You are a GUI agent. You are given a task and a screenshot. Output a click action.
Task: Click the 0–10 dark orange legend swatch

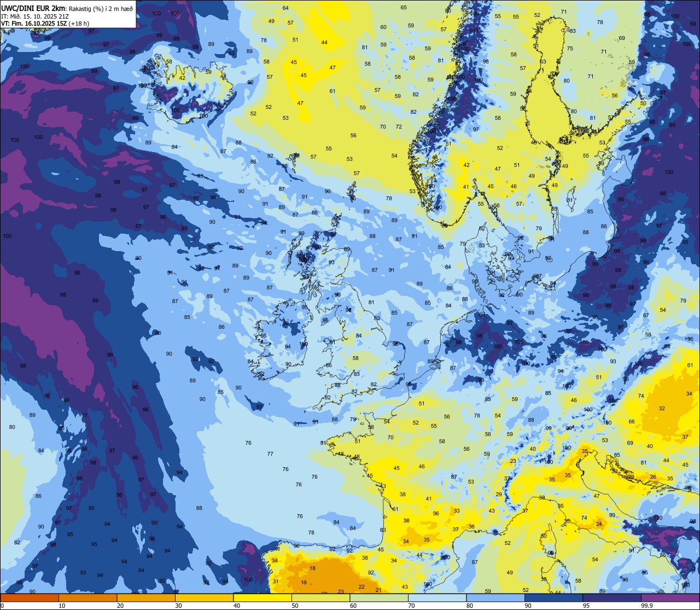point(30,597)
